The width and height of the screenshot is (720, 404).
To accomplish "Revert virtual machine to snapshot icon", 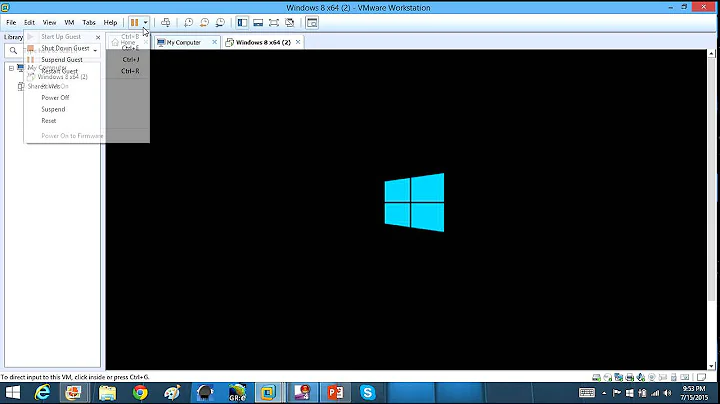I will tap(204, 22).
